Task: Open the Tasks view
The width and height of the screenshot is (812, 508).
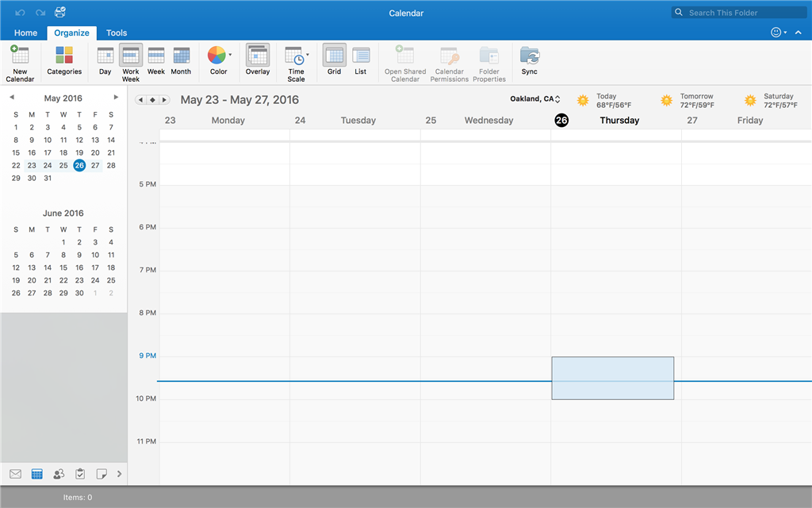Action: click(x=80, y=474)
